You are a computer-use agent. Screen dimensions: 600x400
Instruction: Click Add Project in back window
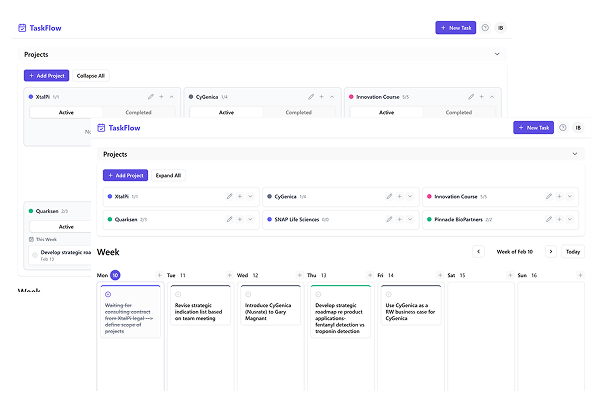pos(47,75)
